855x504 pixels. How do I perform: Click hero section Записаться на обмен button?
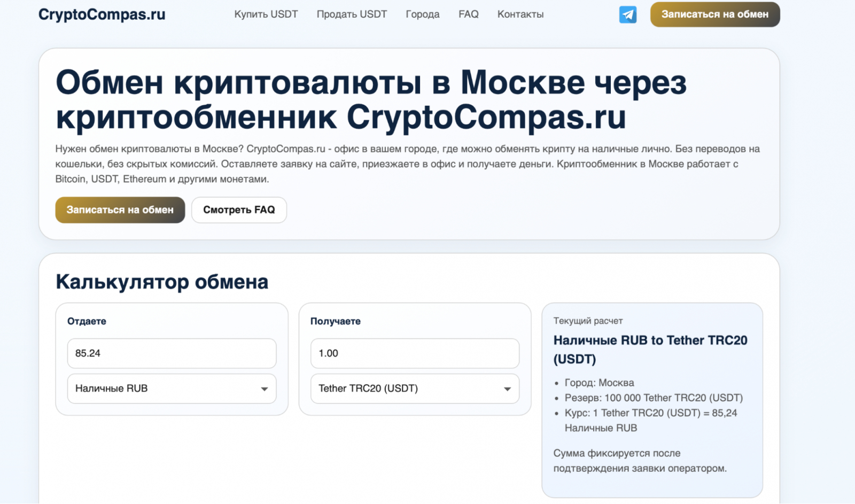point(120,210)
